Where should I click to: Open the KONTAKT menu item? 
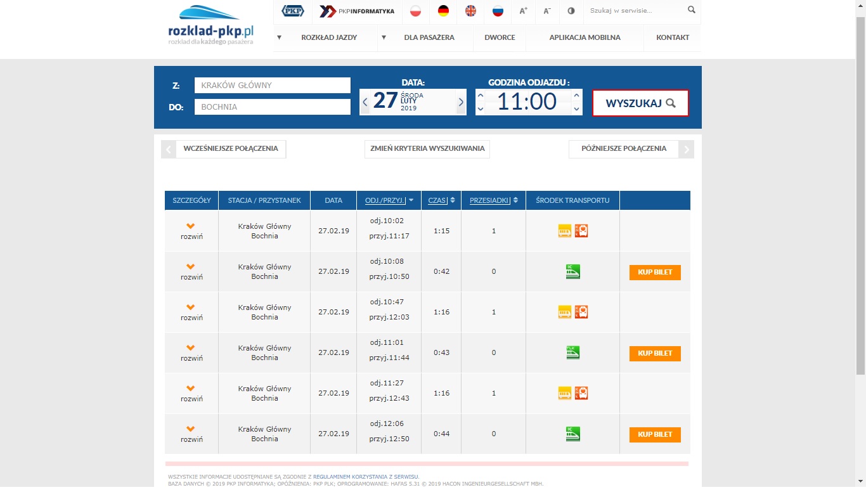(x=672, y=37)
